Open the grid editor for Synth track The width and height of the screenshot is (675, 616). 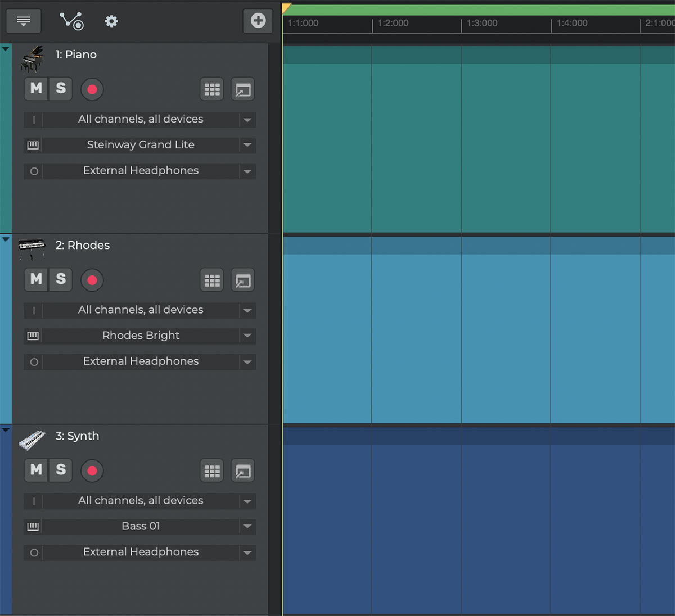[212, 471]
